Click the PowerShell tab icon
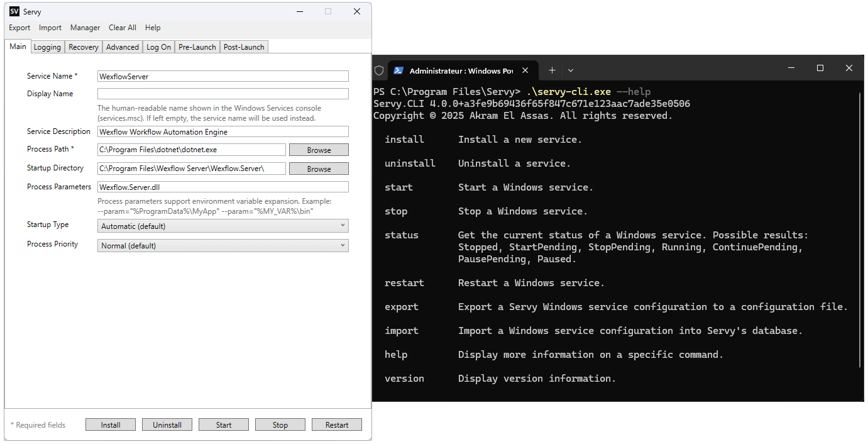 (x=398, y=70)
